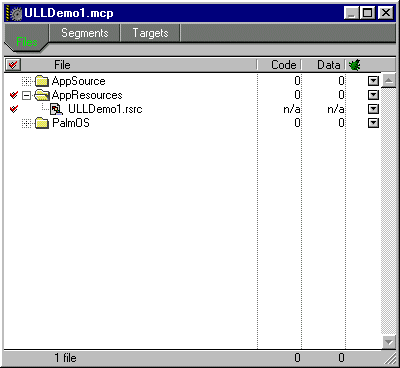The height and width of the screenshot is (368, 400).
Task: Maximize the ULLDemo1.mcp window
Action: click(x=368, y=13)
